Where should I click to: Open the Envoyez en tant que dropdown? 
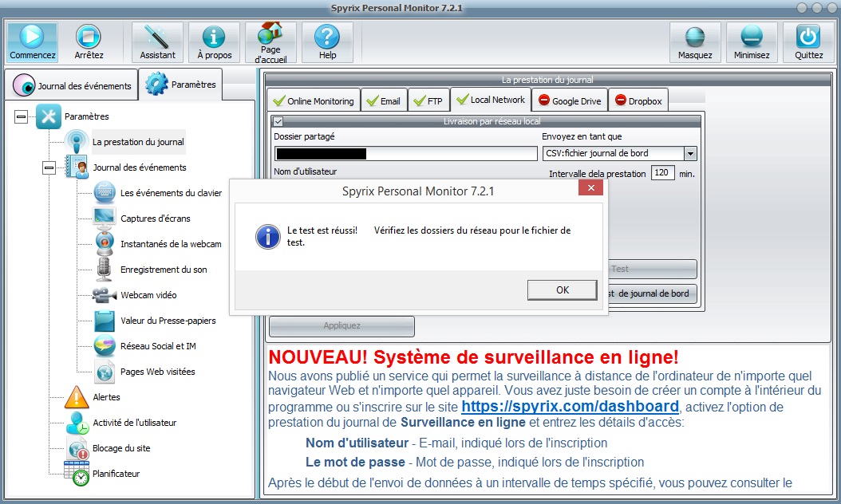(x=690, y=153)
